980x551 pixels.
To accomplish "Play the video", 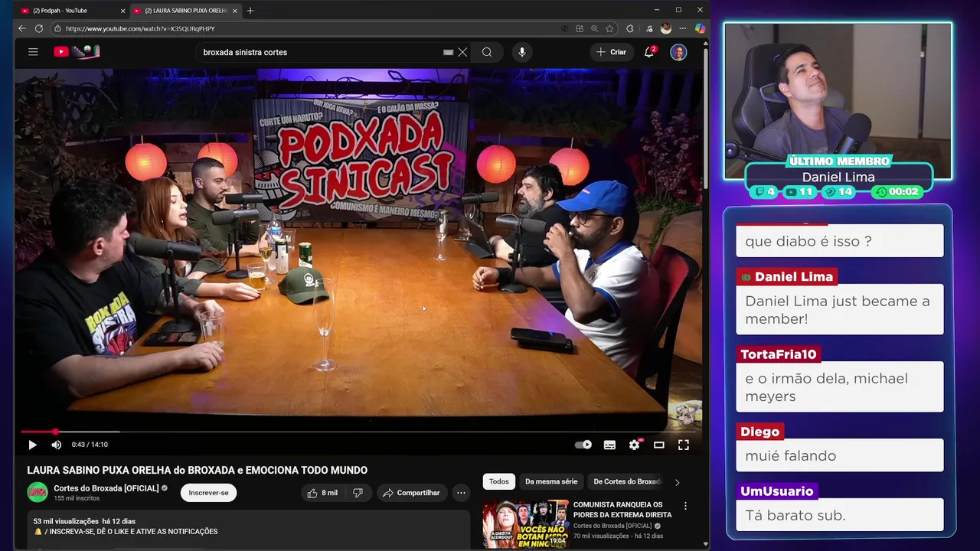I will click(32, 445).
